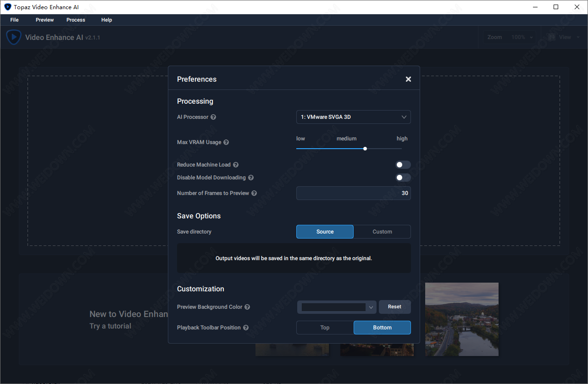Close the Preferences dialog with the X
Viewport: 588px width, 384px height.
click(408, 79)
